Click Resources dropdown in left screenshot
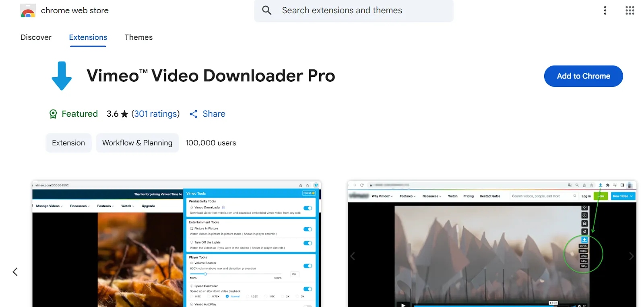Screen dimensions: 644x307 [80, 206]
